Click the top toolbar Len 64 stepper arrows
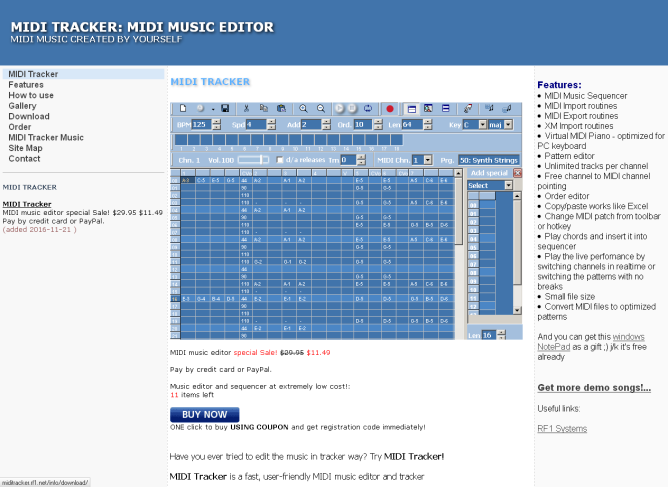Screen dimensions: 668x487 [x=428, y=124]
